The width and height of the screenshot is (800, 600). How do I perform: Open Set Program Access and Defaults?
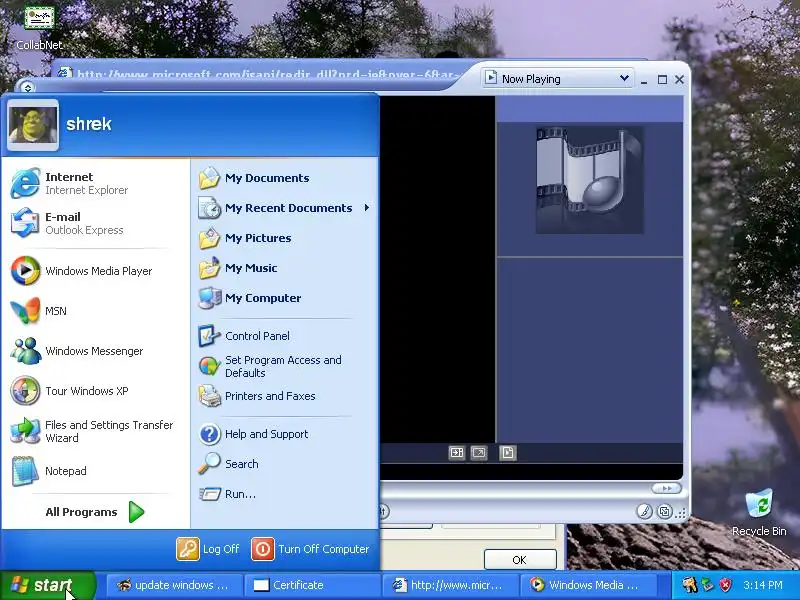[x=284, y=366]
